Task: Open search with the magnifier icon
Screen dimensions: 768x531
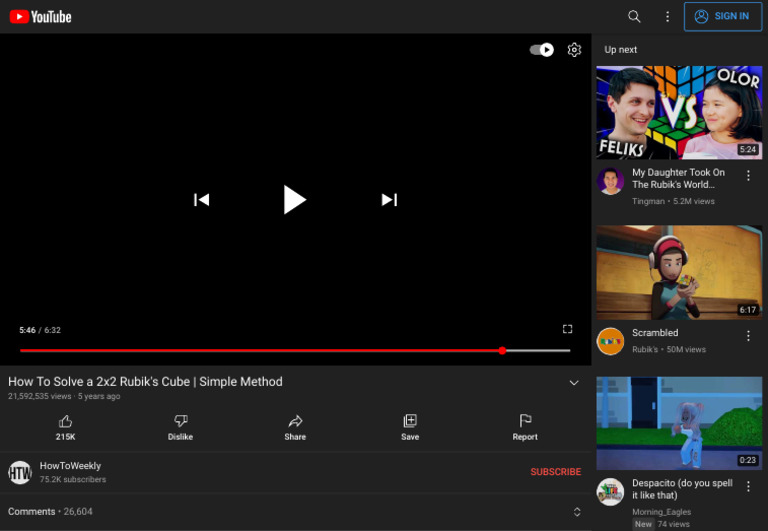Action: tap(634, 17)
